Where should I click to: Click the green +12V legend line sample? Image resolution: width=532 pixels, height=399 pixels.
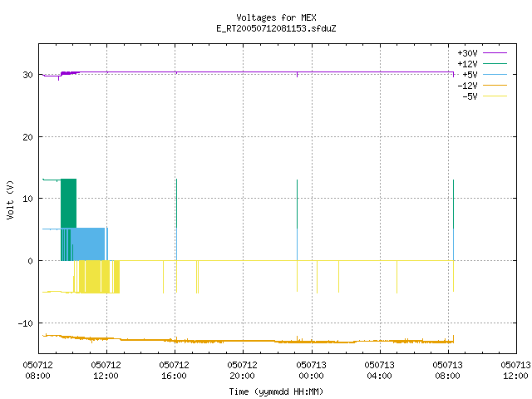tap(495, 63)
